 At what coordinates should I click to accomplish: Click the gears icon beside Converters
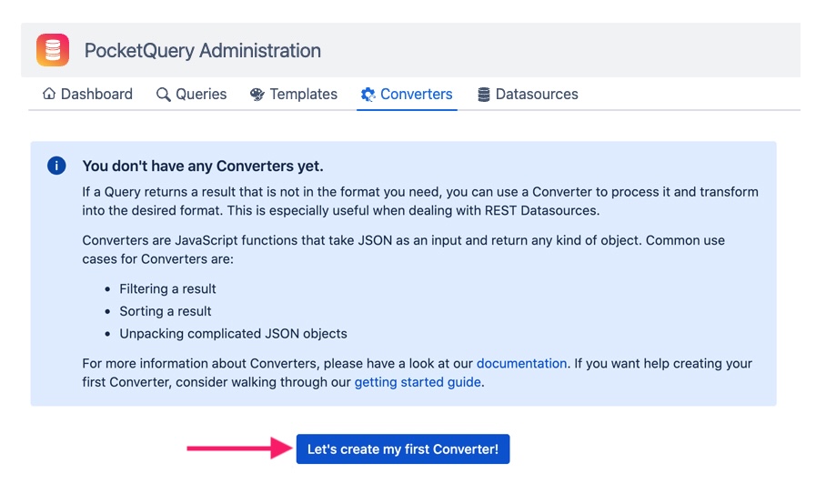click(x=368, y=95)
